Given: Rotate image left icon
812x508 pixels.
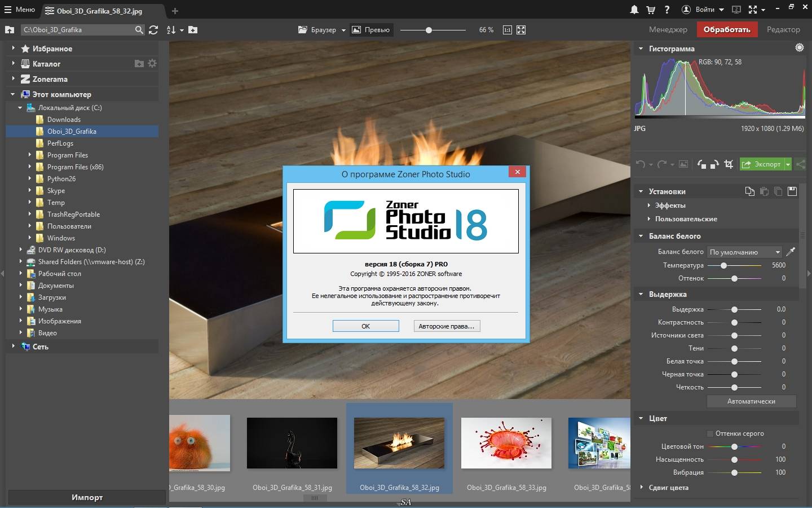Looking at the screenshot, I should 701,164.
